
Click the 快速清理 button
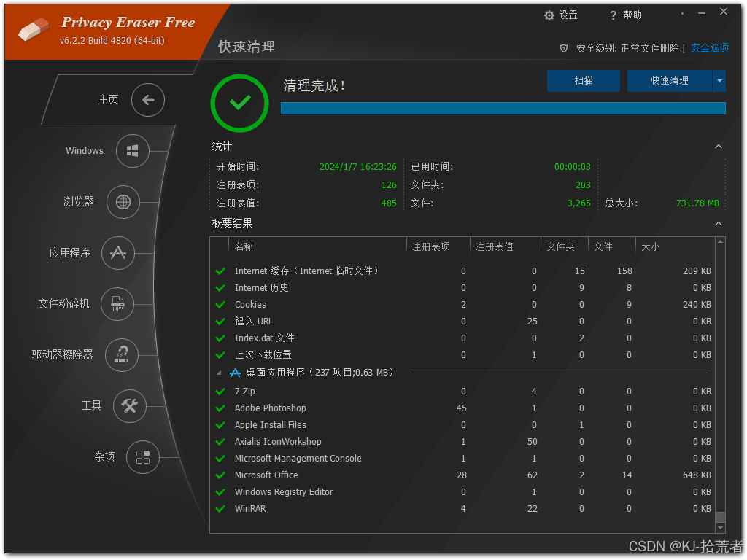[670, 81]
